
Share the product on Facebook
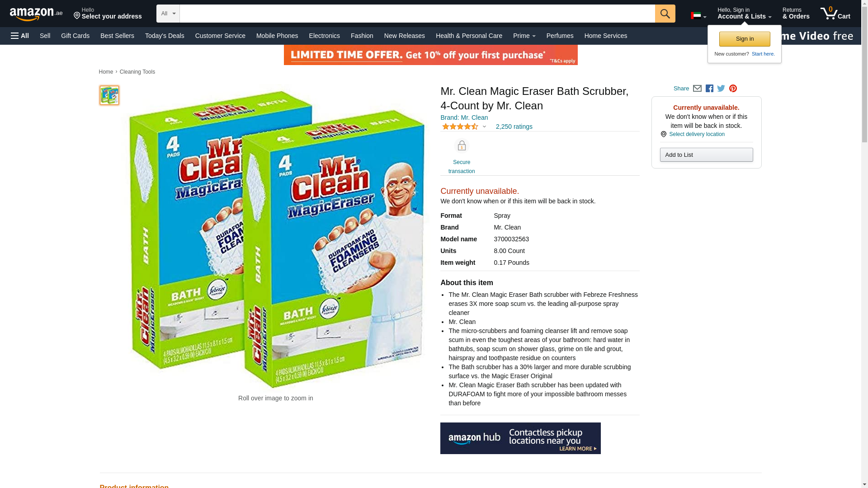(x=709, y=89)
